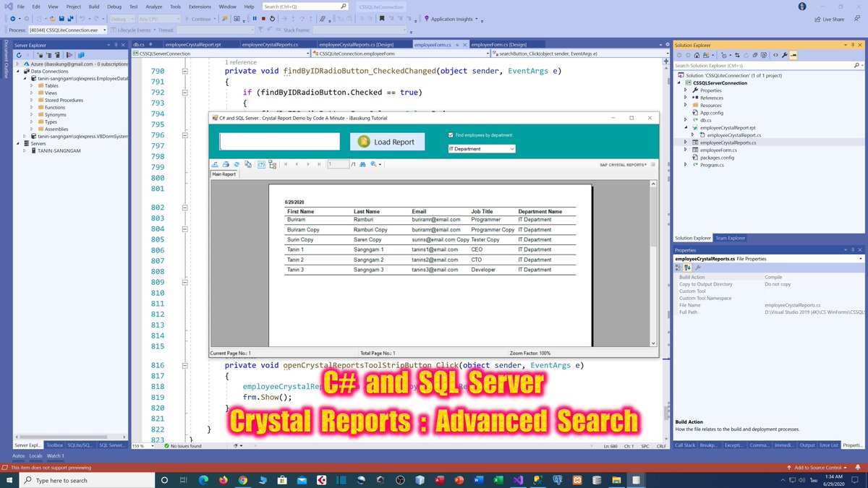Screen dimensions: 868x488
Task: Open Firefox from the Windows taskbar
Action: pos(222,480)
